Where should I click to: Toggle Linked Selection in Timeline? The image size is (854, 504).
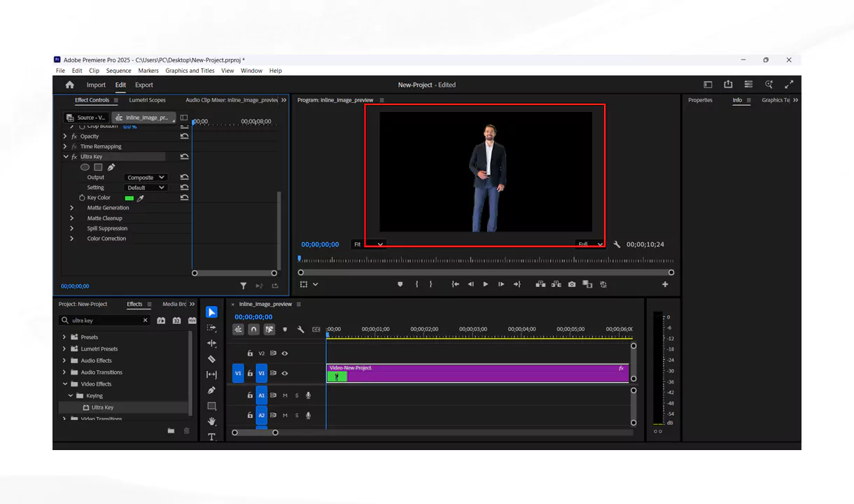269,329
